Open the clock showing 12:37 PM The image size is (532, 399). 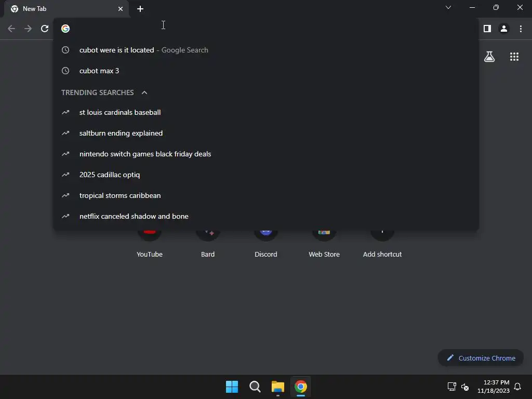tap(494, 387)
